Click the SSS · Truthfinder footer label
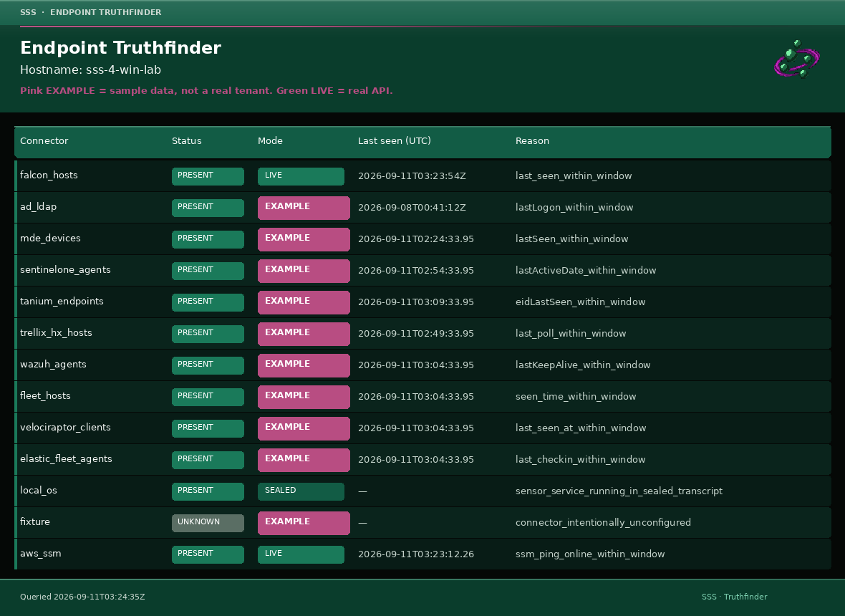 pos(735,597)
